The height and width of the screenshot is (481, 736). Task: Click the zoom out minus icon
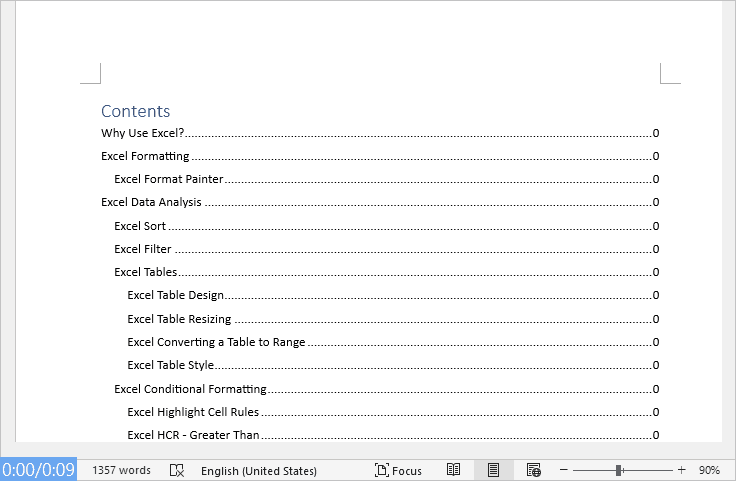564,470
